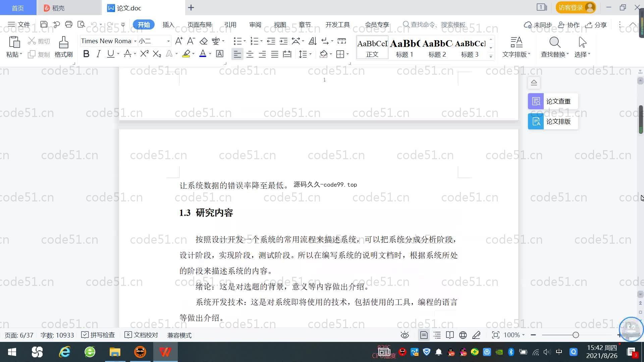Image resolution: width=644 pixels, height=362 pixels.
Task: Switch to reading layout view icon
Action: click(x=450, y=335)
